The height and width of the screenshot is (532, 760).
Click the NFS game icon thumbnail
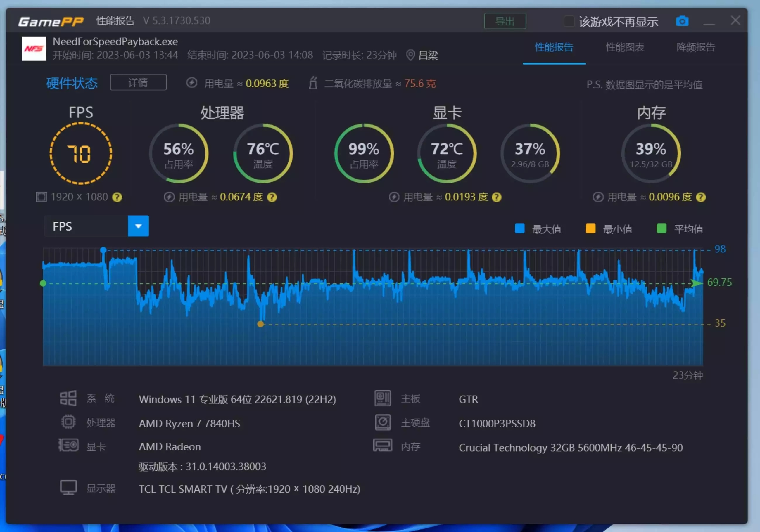point(34,48)
